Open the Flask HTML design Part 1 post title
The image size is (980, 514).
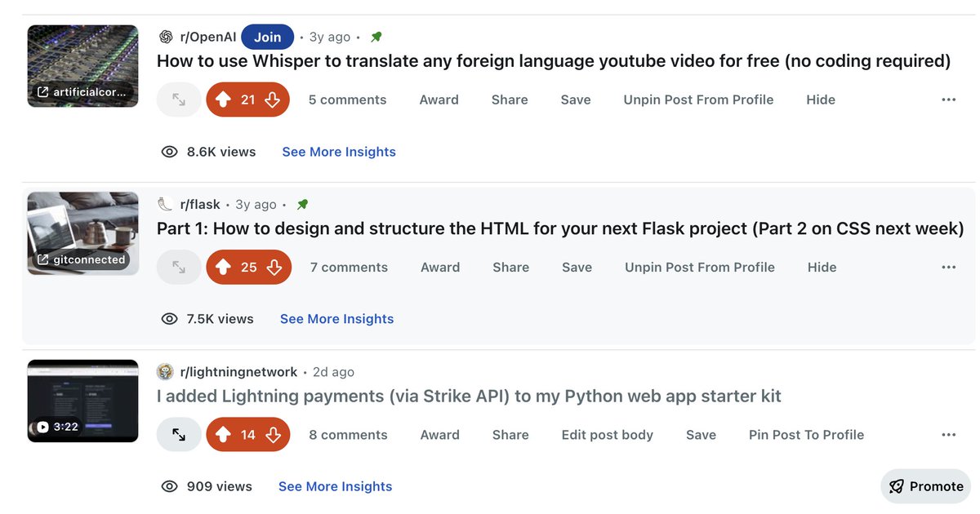[x=560, y=228]
